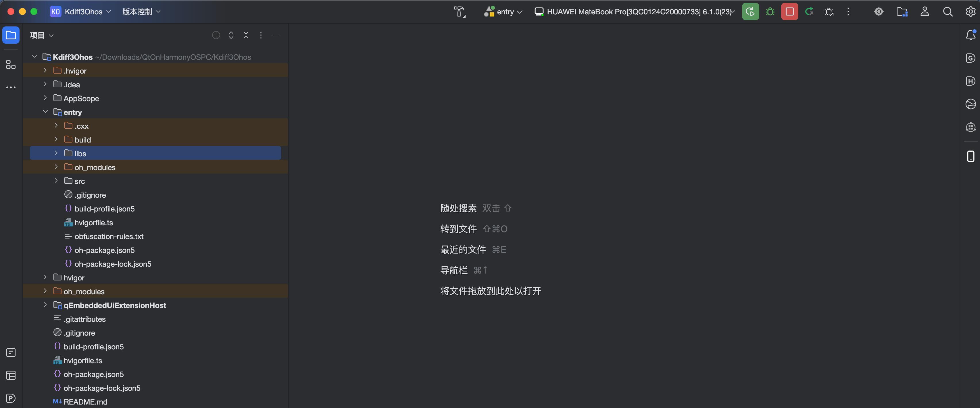Viewport: 980px width, 408px height.
Task: Open the entry run configuration dropdown
Action: 503,12
